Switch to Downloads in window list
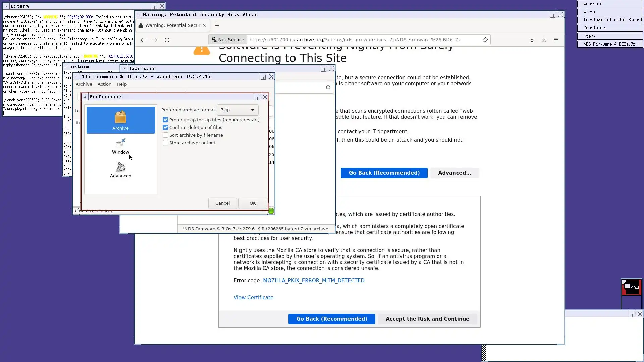The height and width of the screenshot is (362, 644). point(609,28)
